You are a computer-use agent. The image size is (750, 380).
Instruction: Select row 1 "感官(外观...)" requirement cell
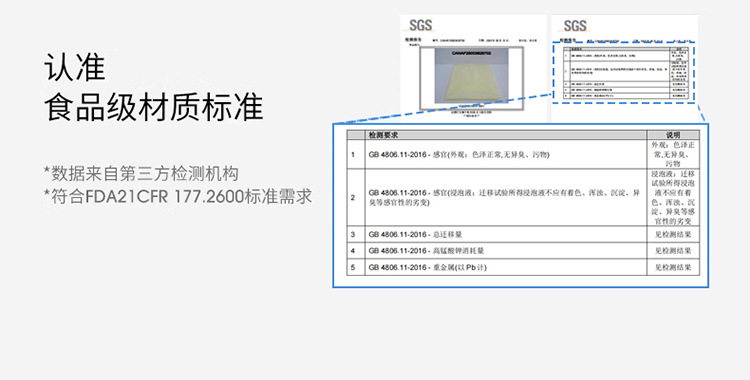point(506,154)
